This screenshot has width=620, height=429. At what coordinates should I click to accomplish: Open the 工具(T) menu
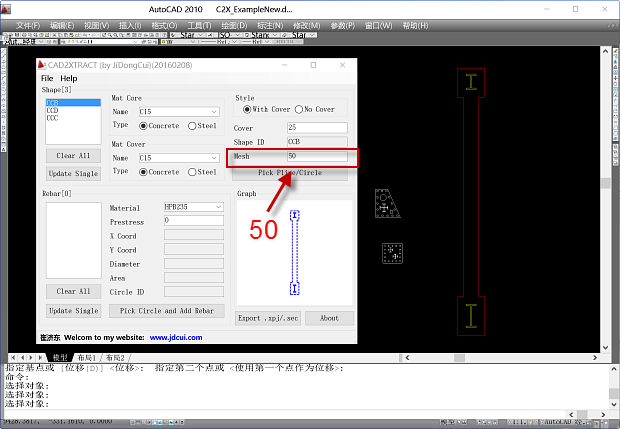pyautogui.click(x=199, y=26)
